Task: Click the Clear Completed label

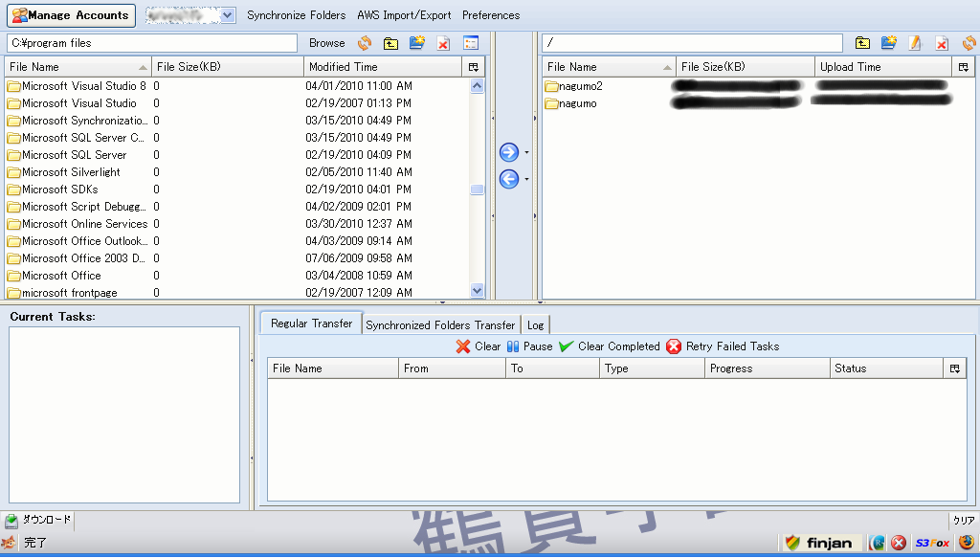Action: [619, 346]
